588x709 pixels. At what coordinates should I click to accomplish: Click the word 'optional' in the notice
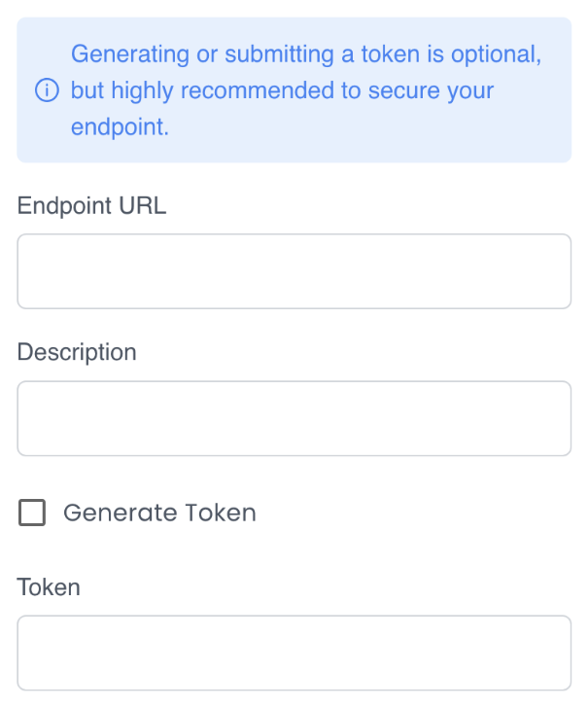(499, 54)
